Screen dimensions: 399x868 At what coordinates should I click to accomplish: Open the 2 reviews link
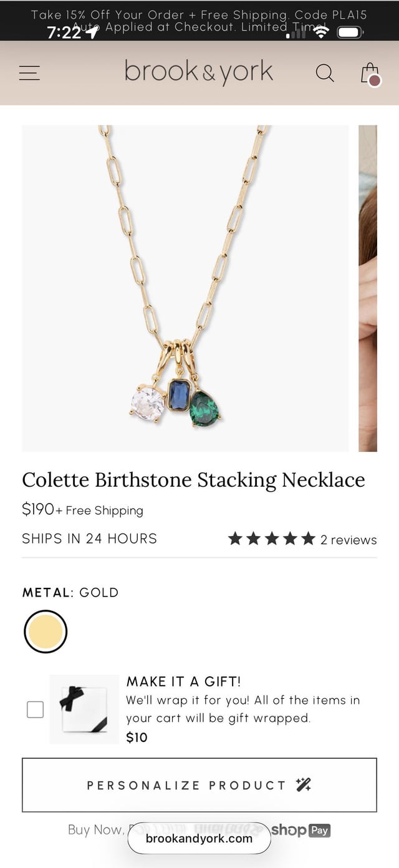[349, 540]
